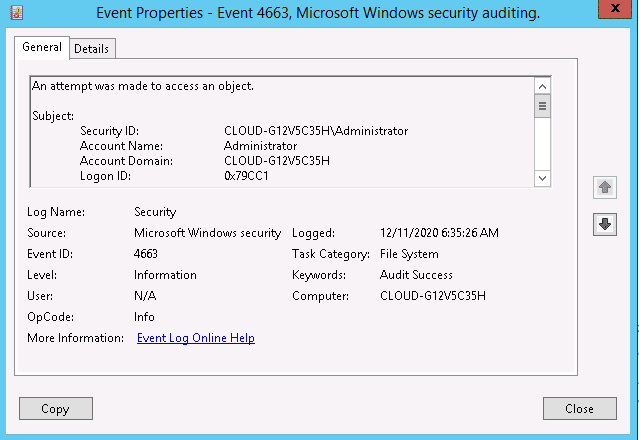Viewport: 639px width, 440px height.
Task: Click OpCode value Info
Action: [x=144, y=317]
